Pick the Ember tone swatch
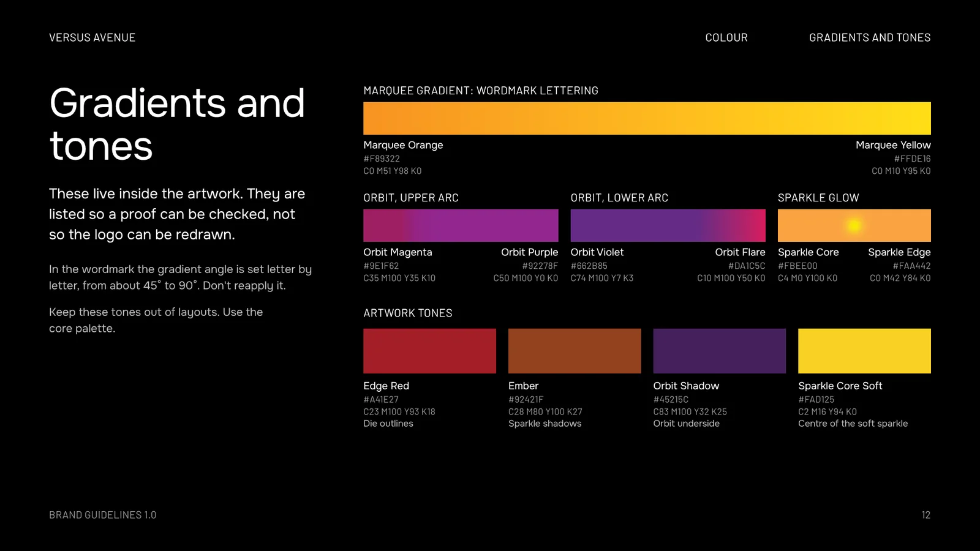Viewport: 980px width, 551px height. point(575,351)
